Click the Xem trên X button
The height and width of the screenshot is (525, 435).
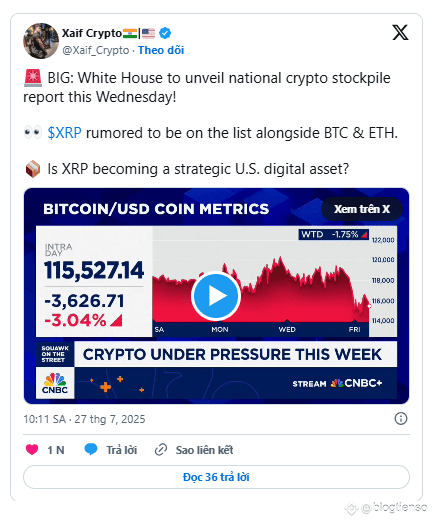pos(362,209)
